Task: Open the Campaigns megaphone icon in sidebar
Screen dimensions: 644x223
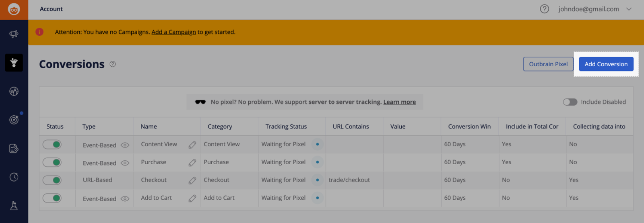Action: 14,34
